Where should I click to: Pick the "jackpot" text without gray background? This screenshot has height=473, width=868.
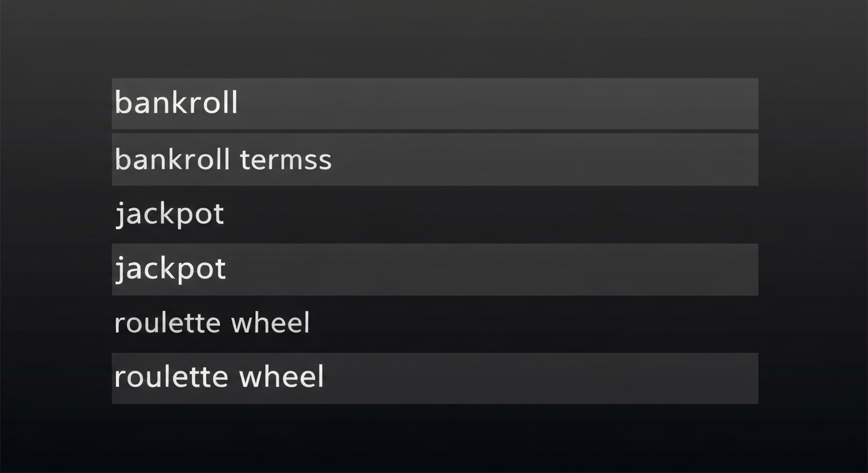170,216
